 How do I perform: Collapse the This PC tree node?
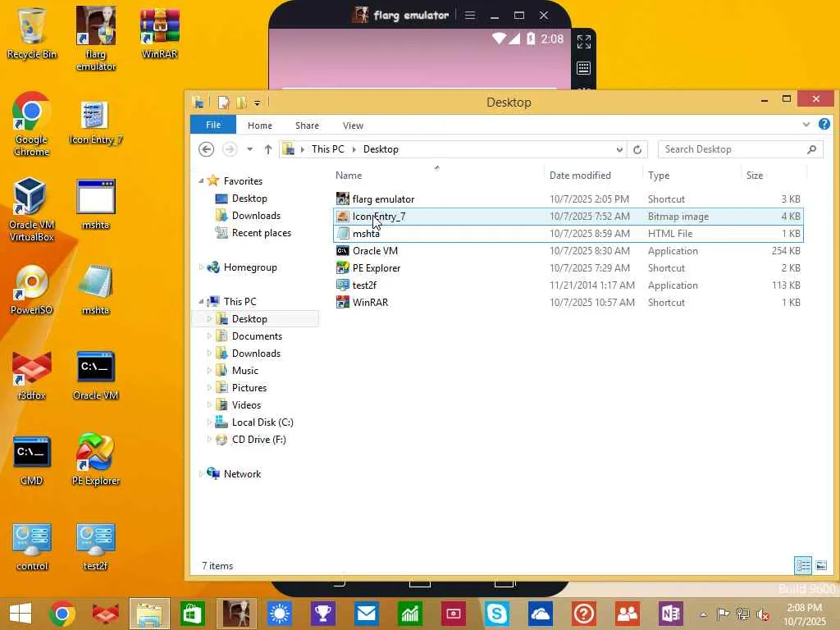[202, 302]
